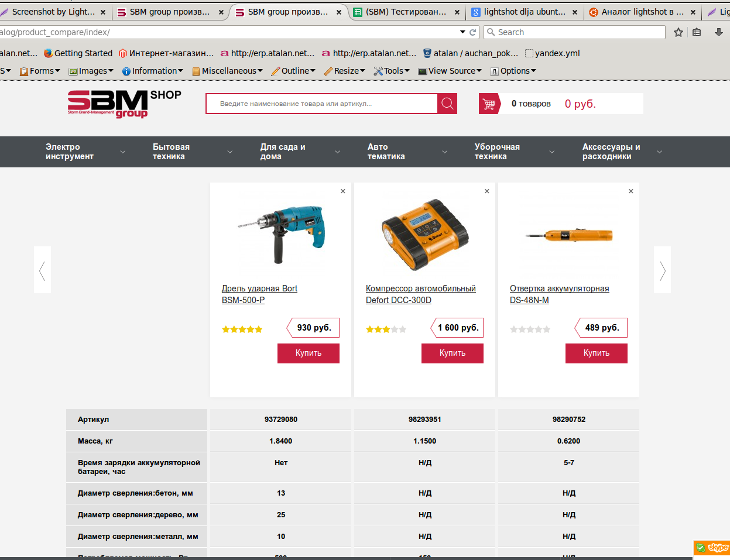This screenshot has height=560, width=730.
Task: Click the 930 руб. price tag
Action: (313, 328)
